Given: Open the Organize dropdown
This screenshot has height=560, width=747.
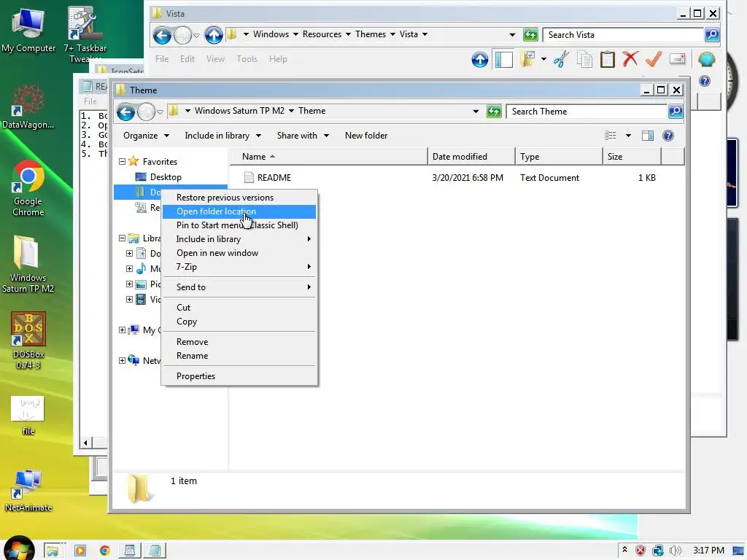Looking at the screenshot, I should point(146,136).
